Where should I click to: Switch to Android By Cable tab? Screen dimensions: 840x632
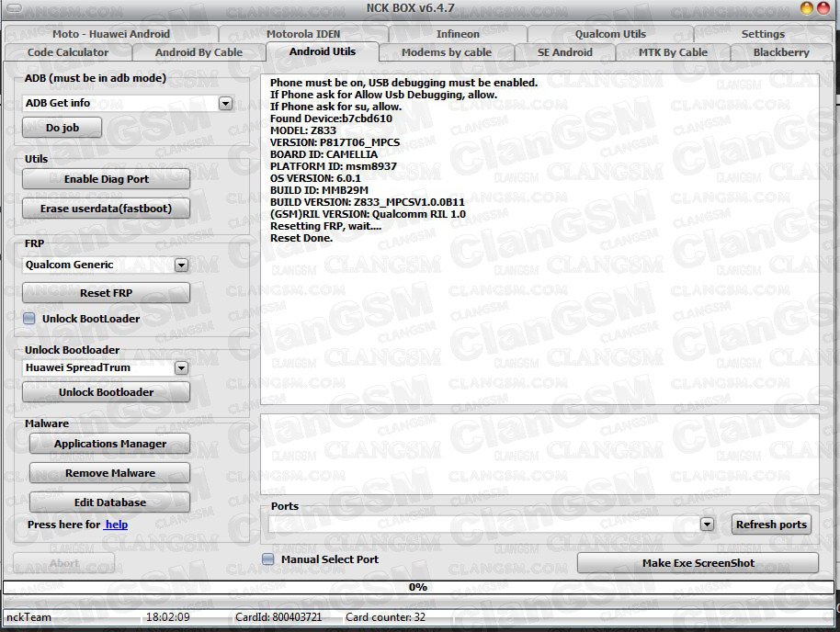(x=199, y=52)
